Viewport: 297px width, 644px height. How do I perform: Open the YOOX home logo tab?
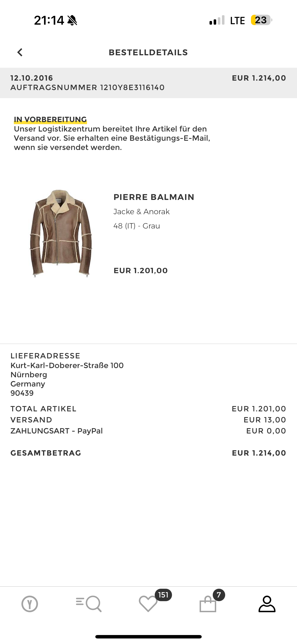[30, 604]
